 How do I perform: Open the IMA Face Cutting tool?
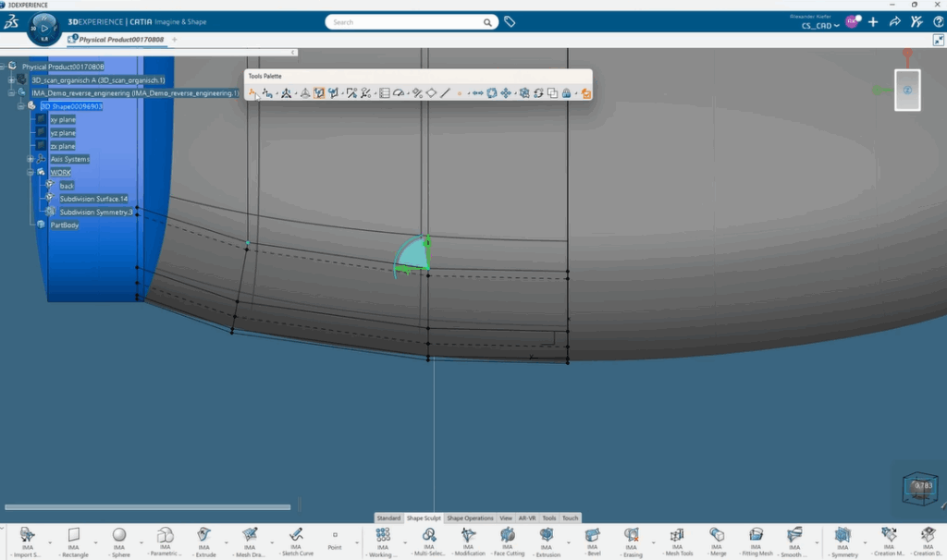point(507,535)
